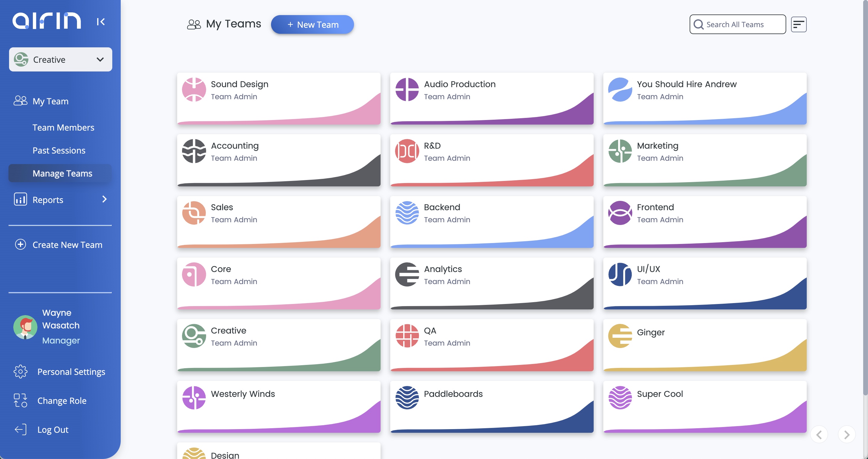Select Change Role label
868x459 pixels.
(62, 400)
